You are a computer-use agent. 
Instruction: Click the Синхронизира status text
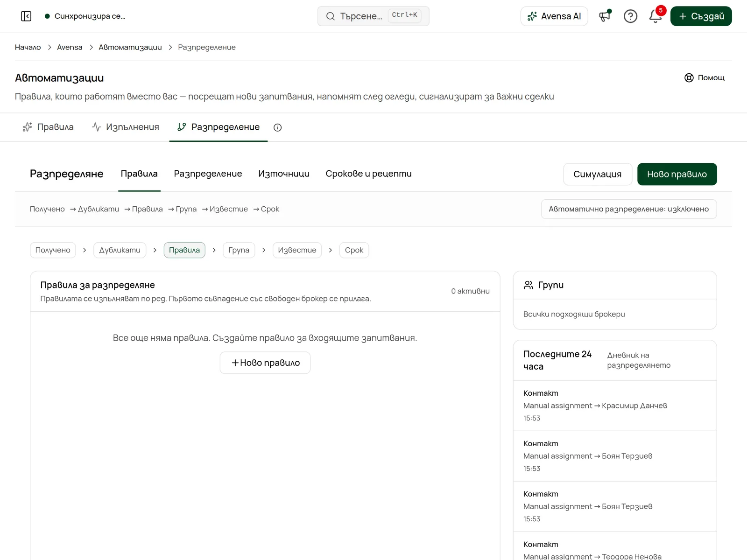click(90, 16)
